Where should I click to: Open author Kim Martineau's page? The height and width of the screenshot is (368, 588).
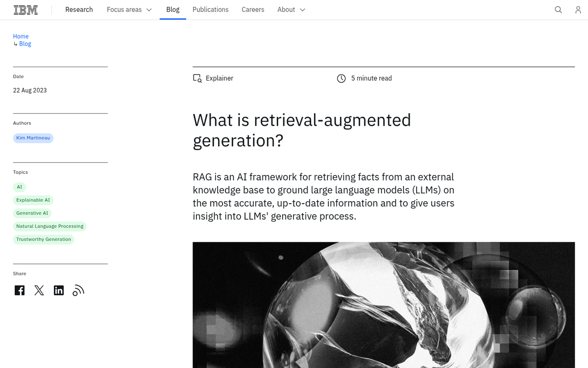click(x=33, y=138)
